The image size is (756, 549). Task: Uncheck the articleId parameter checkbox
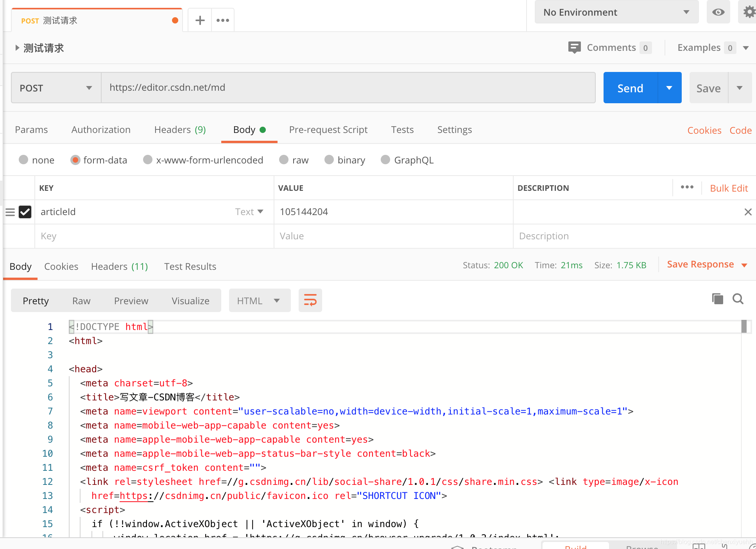click(25, 212)
